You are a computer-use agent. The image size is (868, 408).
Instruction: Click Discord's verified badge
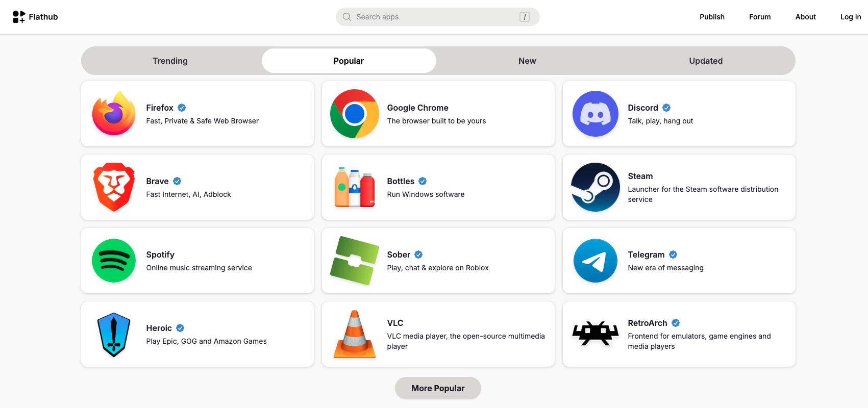(666, 108)
